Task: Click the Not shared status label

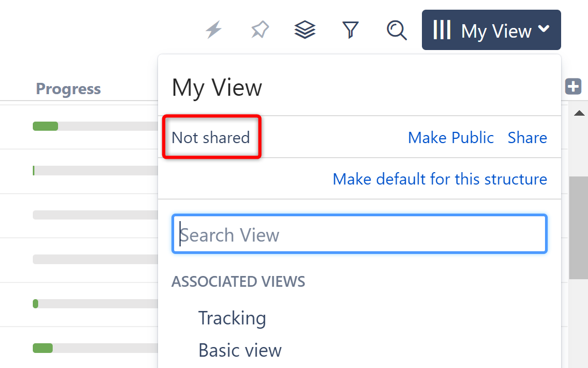Action: (211, 138)
